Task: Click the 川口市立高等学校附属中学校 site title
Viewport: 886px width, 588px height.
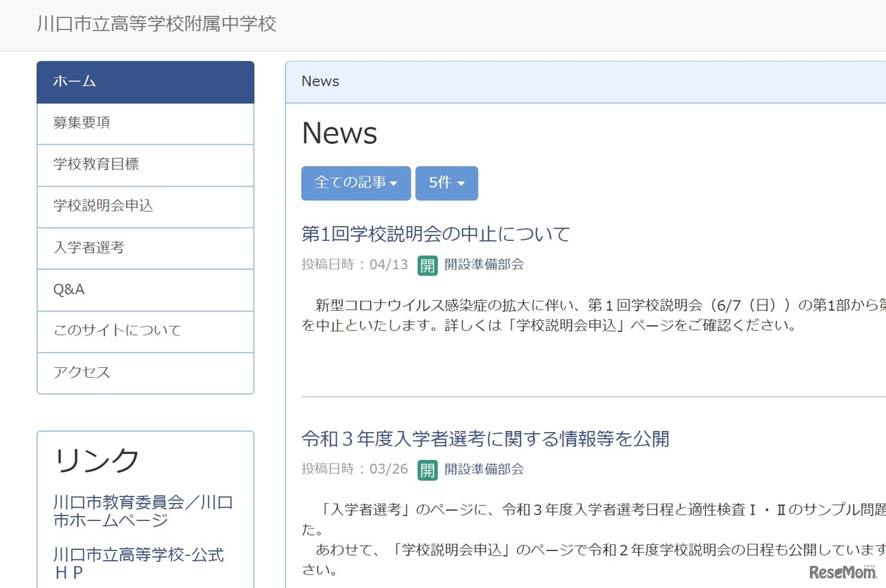Action: point(156,24)
